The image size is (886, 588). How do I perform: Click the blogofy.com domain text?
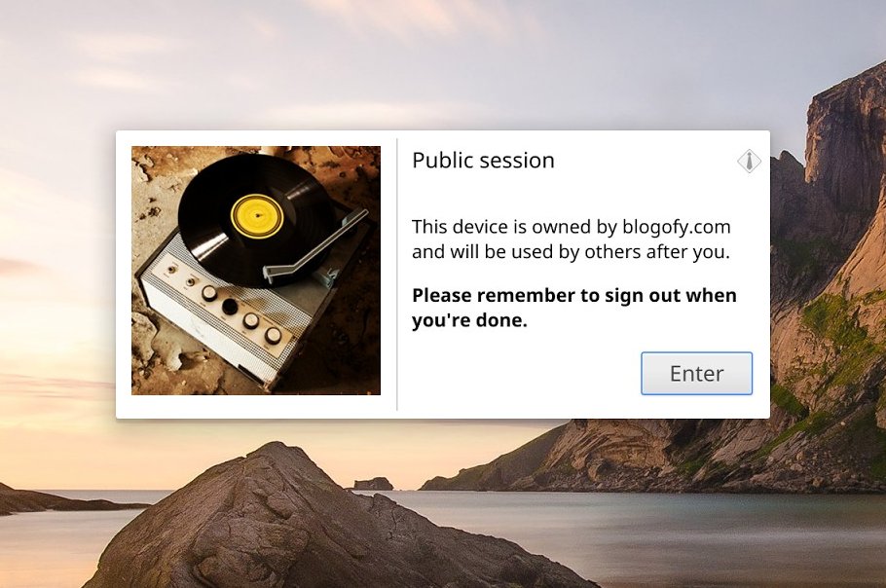(x=677, y=227)
